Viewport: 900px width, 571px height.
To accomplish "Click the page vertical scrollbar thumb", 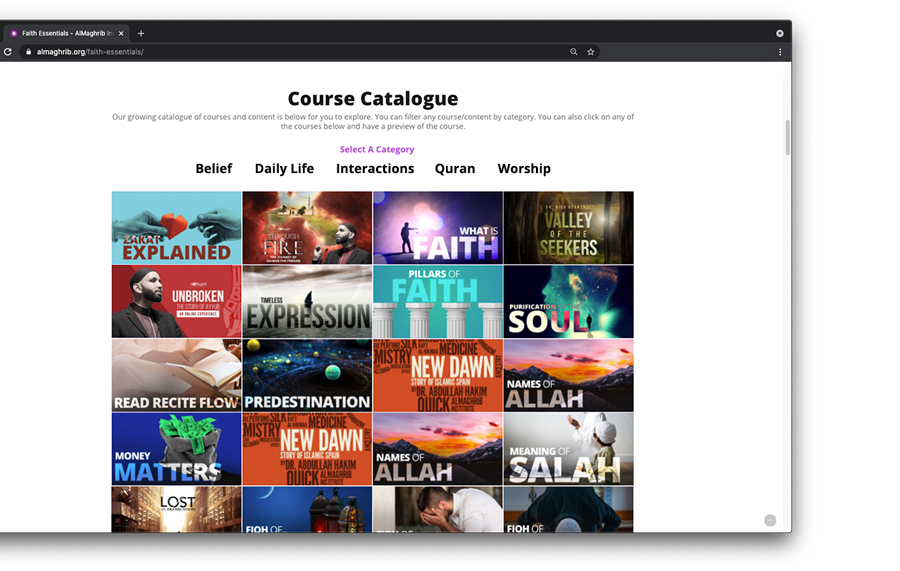I will 788,137.
